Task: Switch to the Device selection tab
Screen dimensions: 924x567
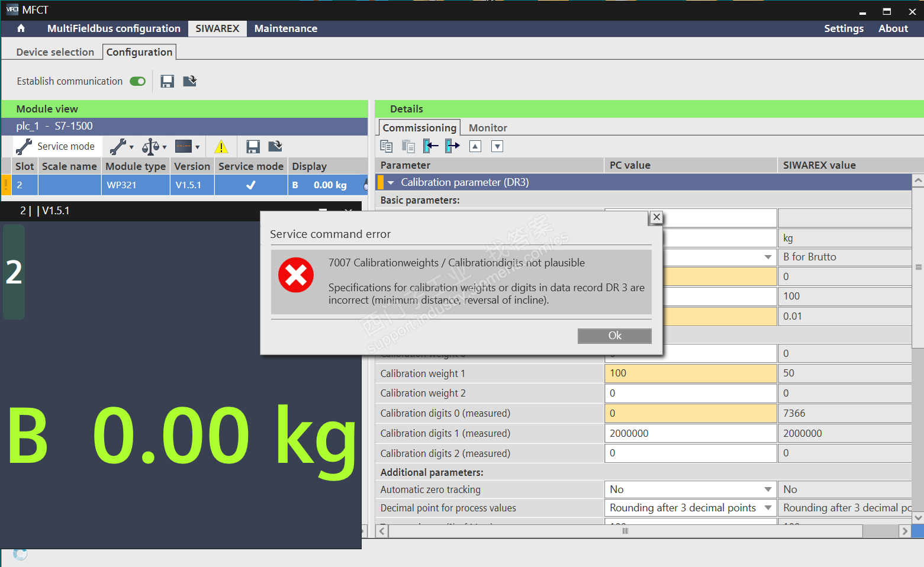Action: [x=55, y=52]
